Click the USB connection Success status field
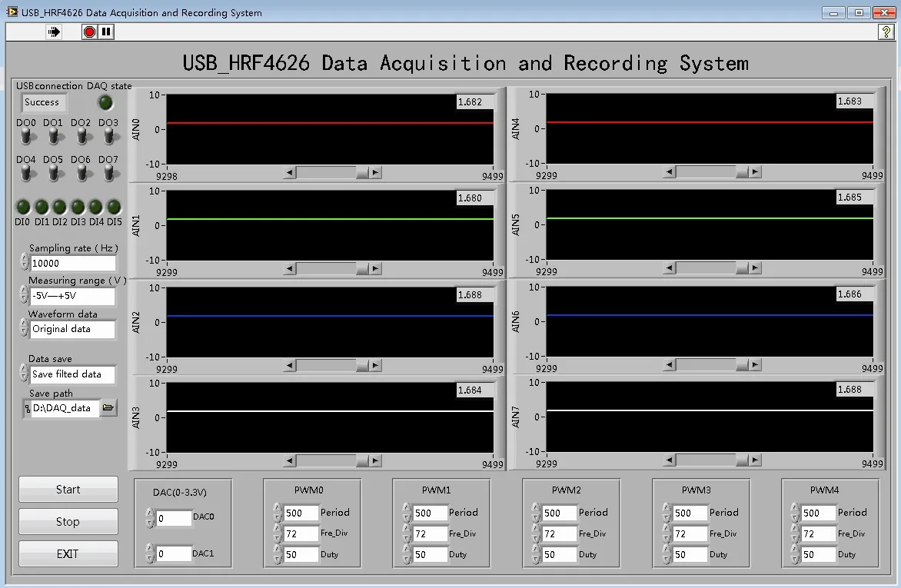Image resolution: width=901 pixels, height=588 pixels. (45, 102)
